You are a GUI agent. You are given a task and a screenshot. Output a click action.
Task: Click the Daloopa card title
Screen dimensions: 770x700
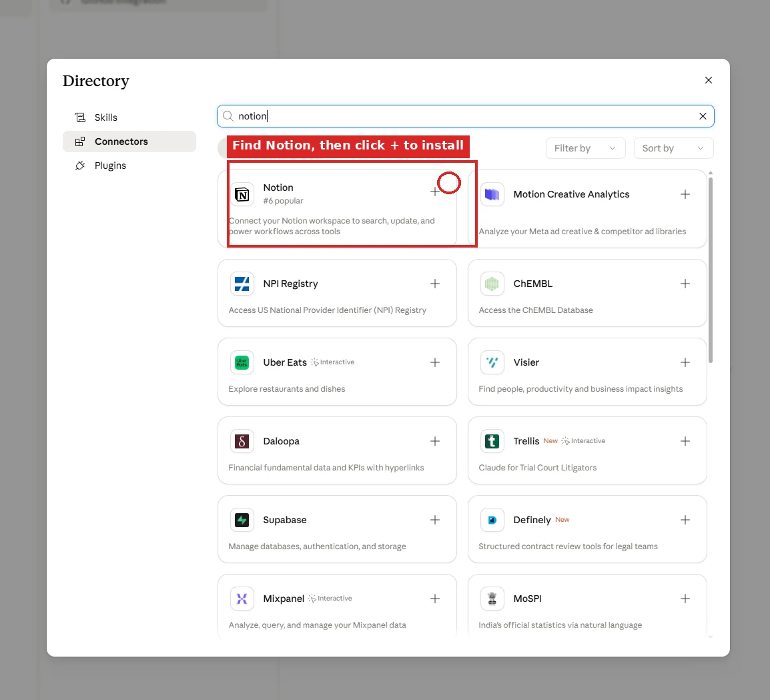pos(281,441)
